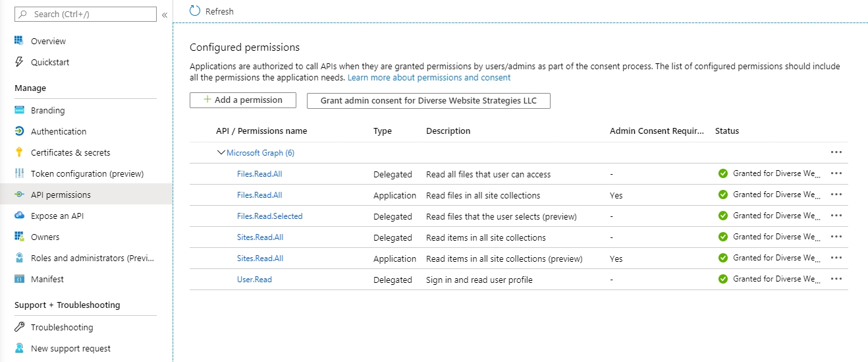Image resolution: width=868 pixels, height=362 pixels.
Task: Open ellipsis menu for delegated Files.Read.All
Action: [836, 173]
